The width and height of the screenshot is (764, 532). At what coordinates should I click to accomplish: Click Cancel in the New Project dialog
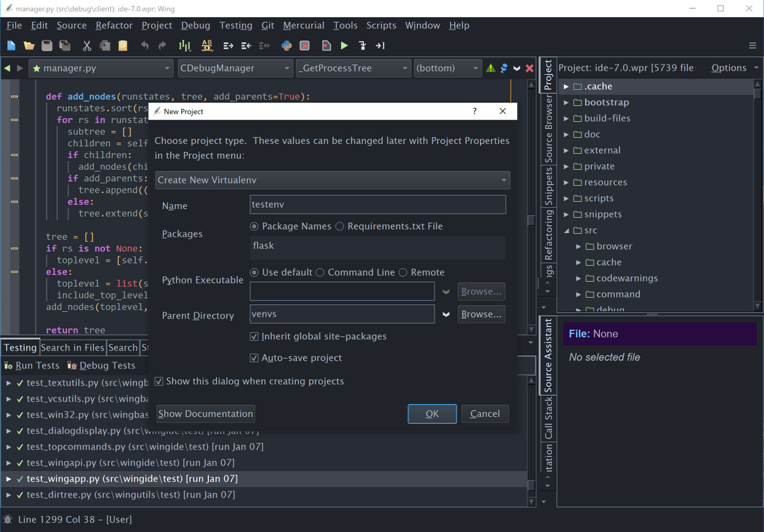point(485,414)
